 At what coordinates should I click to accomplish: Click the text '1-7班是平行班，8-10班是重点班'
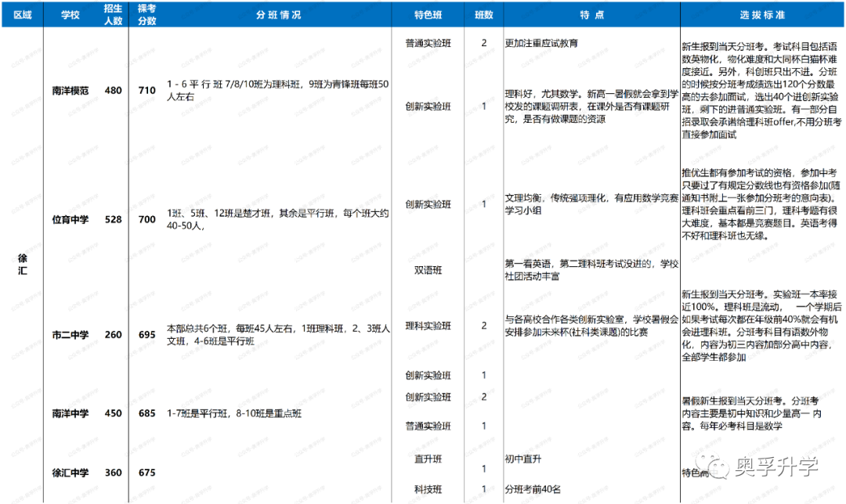pos(234,413)
